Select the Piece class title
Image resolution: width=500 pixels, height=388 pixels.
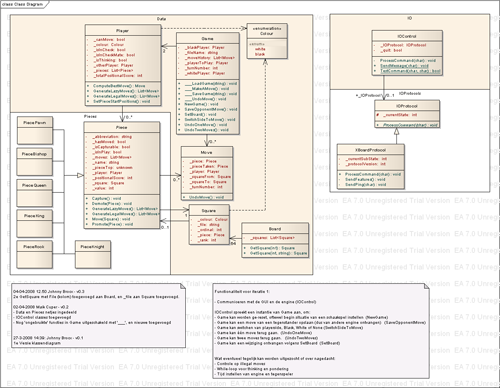coord(122,127)
